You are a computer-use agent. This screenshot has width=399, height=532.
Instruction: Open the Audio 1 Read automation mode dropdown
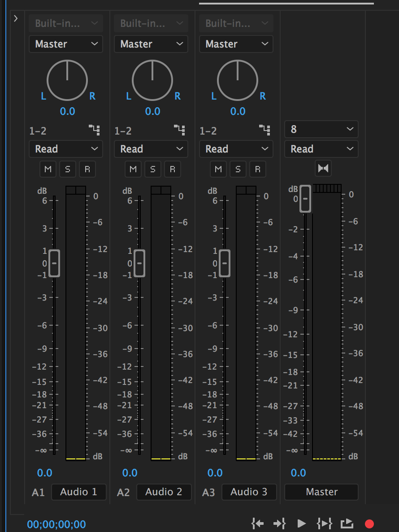tap(66, 149)
